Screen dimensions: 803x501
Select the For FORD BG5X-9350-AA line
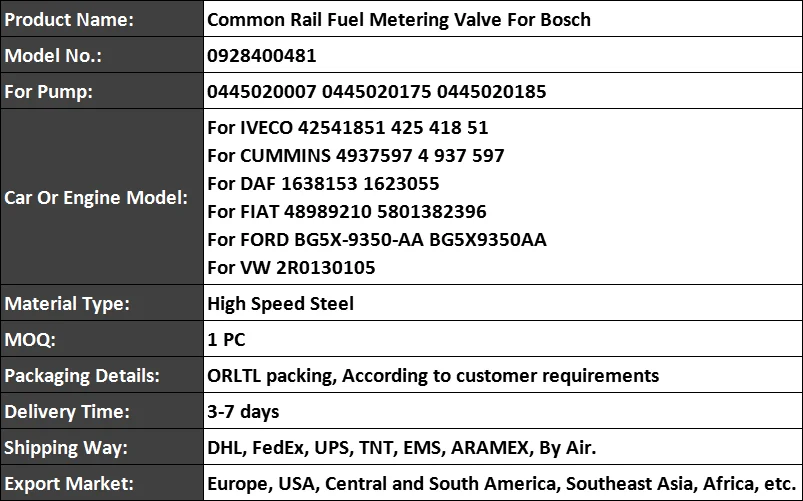[376, 239]
